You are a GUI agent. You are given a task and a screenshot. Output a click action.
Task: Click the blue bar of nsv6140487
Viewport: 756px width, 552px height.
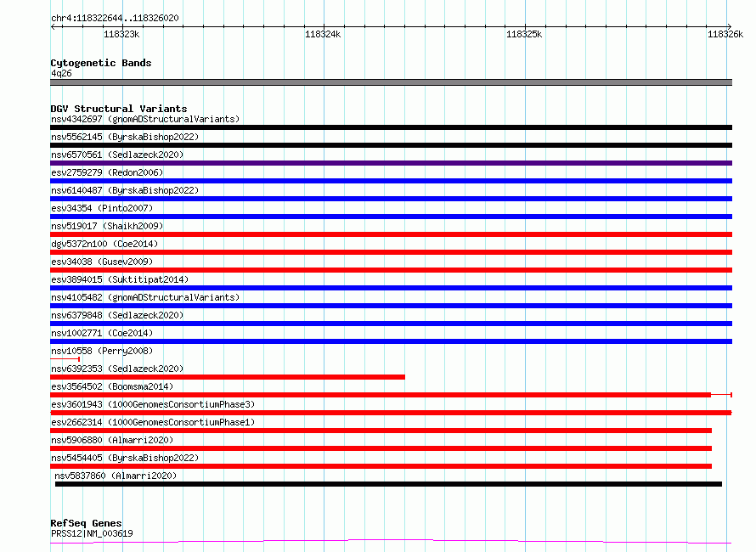pyautogui.click(x=391, y=199)
